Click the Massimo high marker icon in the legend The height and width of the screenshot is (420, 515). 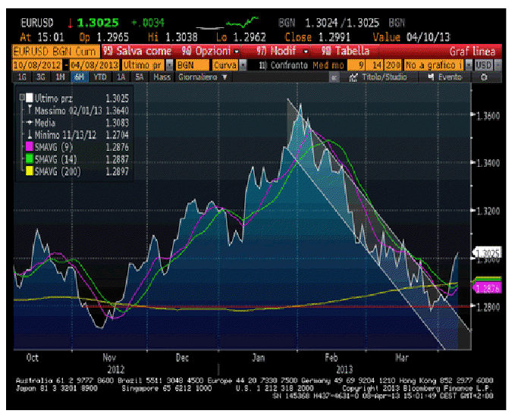(x=30, y=110)
